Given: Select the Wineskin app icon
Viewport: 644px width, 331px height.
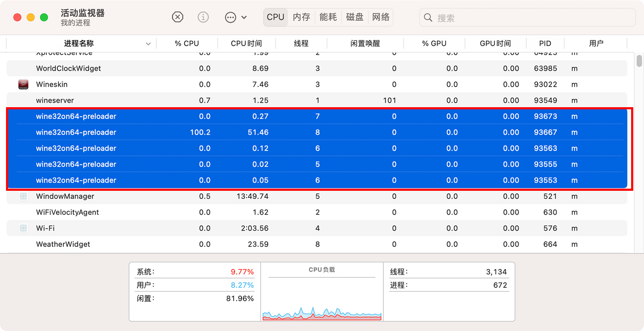Looking at the screenshot, I should click(x=24, y=84).
